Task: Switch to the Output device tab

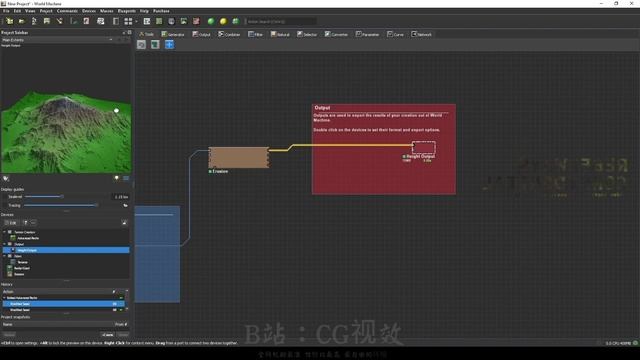Action: (x=202, y=34)
